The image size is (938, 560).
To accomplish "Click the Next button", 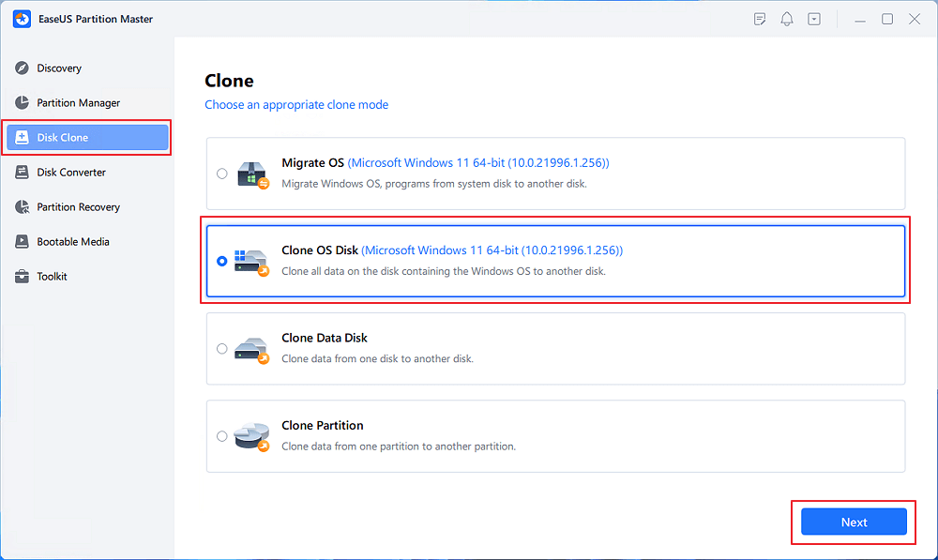I will (854, 522).
